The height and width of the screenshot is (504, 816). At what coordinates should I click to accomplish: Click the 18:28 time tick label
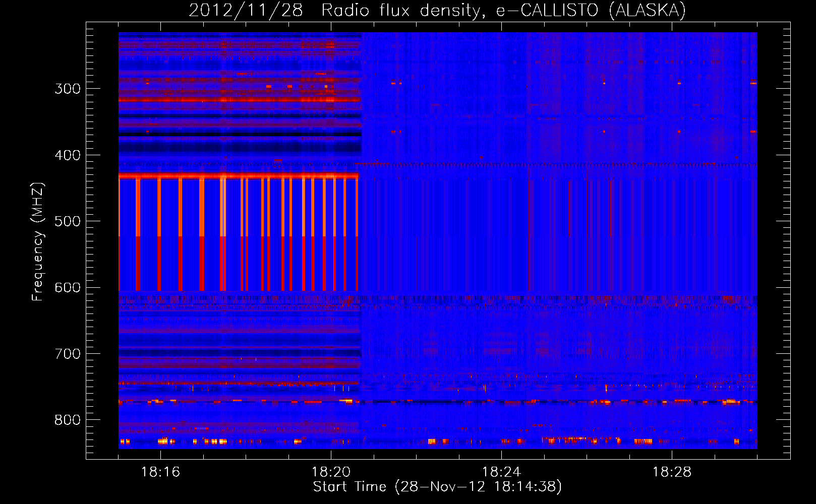tap(672, 472)
